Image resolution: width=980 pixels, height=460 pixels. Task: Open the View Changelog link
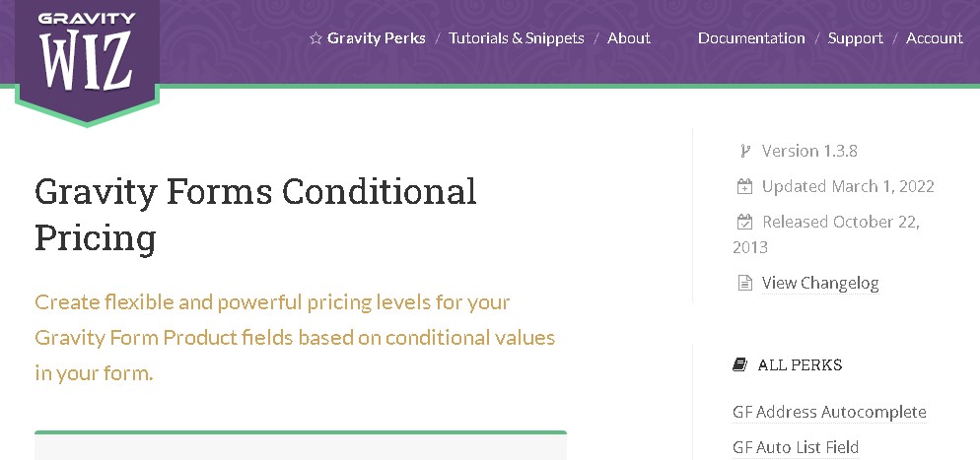click(x=819, y=284)
